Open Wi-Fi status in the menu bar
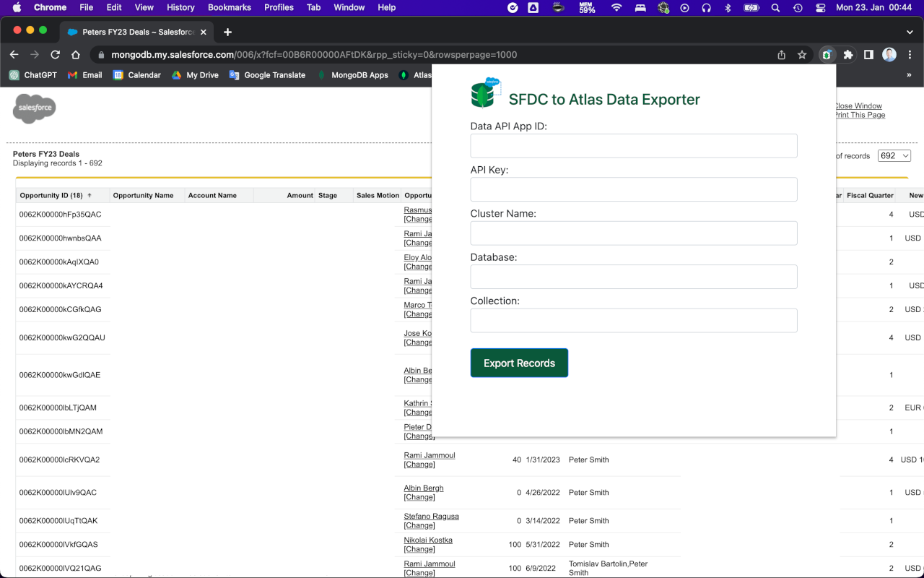This screenshot has height=578, width=924. 616,7
